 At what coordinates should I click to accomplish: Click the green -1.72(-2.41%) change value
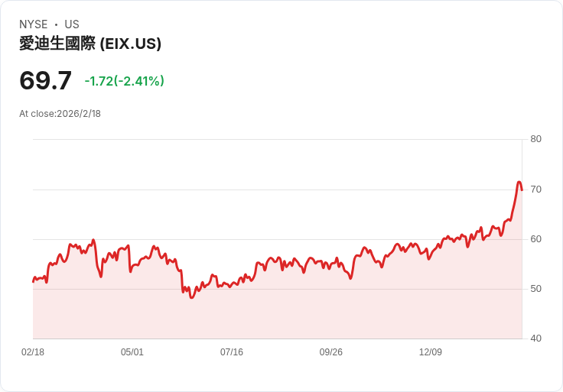coord(124,81)
